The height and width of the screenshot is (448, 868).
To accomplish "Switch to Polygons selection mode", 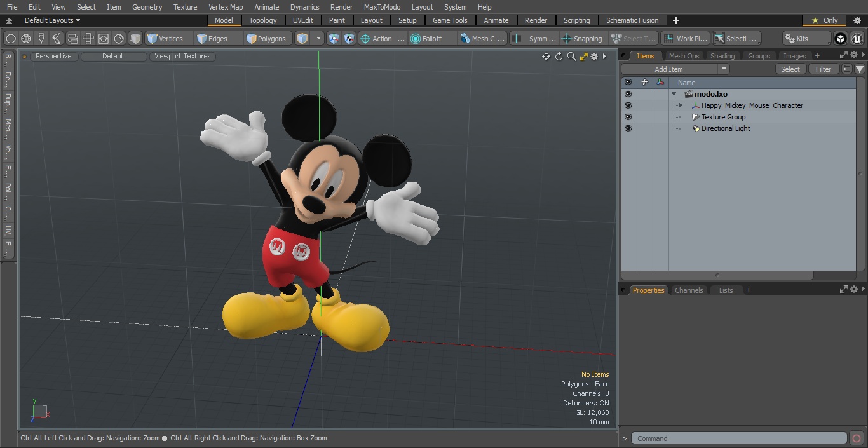I will tap(266, 39).
